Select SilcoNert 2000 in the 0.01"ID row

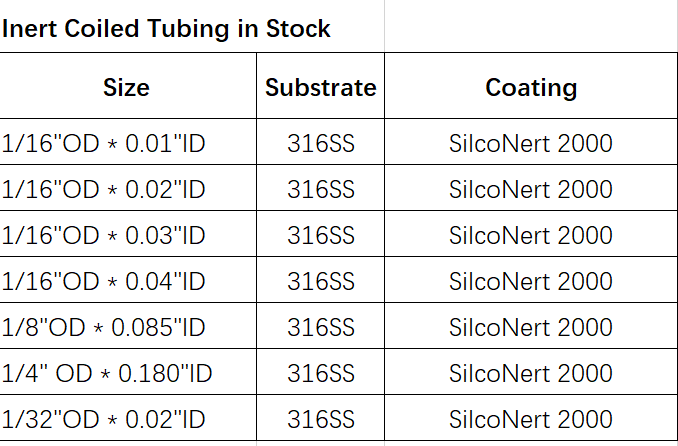pos(530,143)
